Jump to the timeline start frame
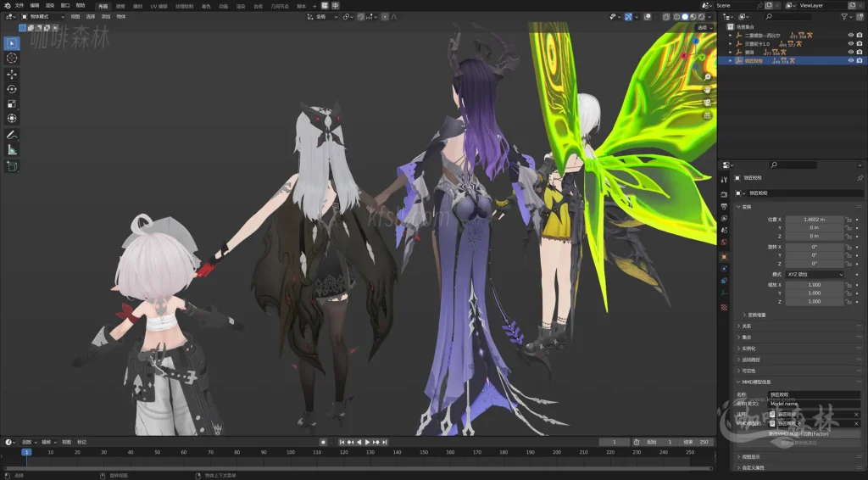The width and height of the screenshot is (868, 480). coord(342,442)
